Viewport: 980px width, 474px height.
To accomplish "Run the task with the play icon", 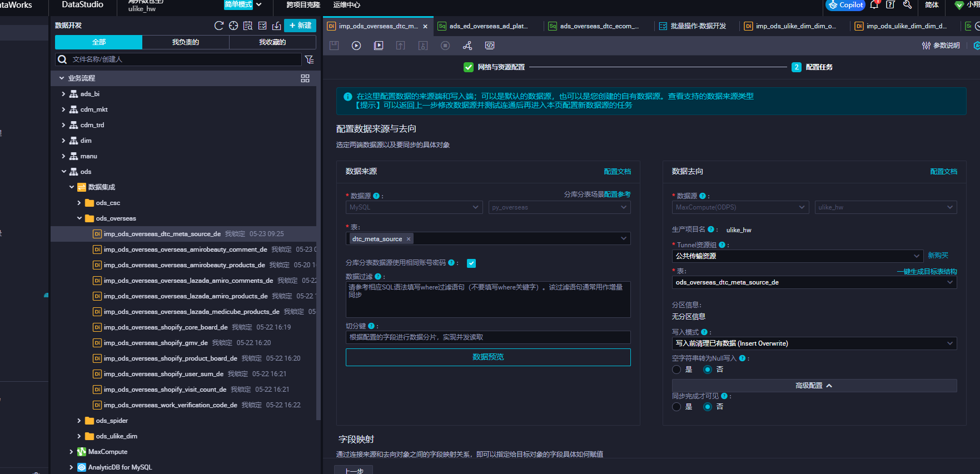I will 356,46.
